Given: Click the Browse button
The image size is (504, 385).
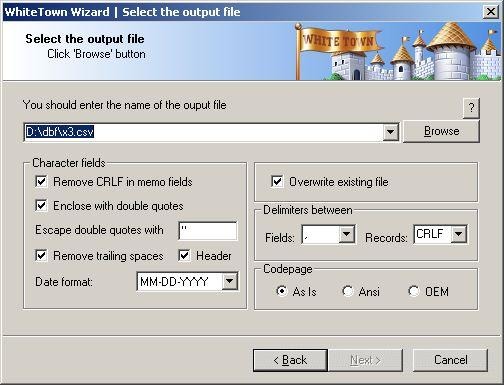Looking at the screenshot, I should click(441, 131).
